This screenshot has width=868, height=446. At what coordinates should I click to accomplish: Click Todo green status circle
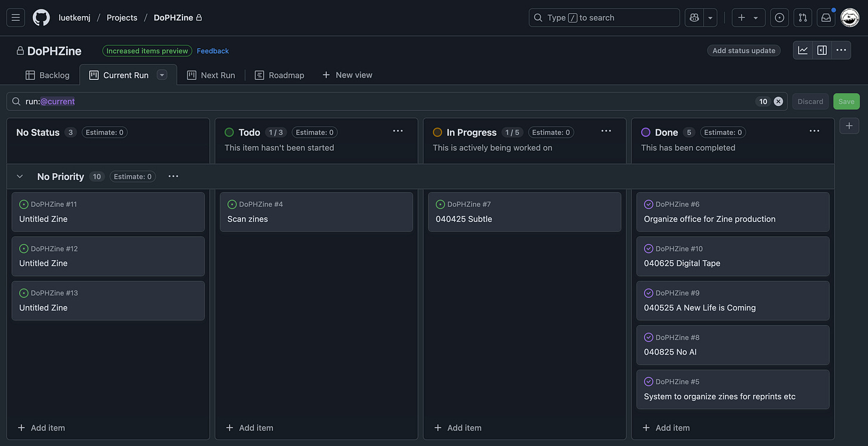click(x=229, y=132)
